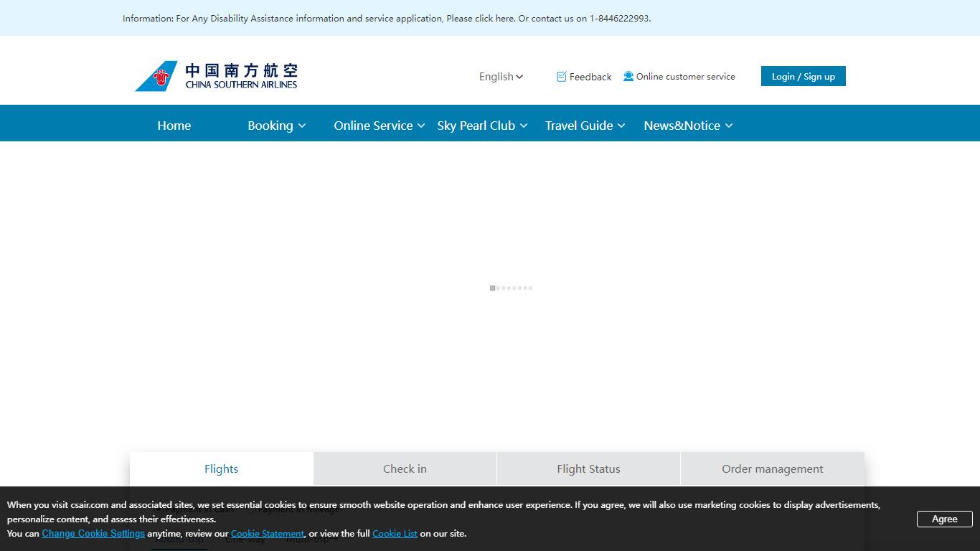
Task: View the full Cookie List link
Action: [395, 534]
